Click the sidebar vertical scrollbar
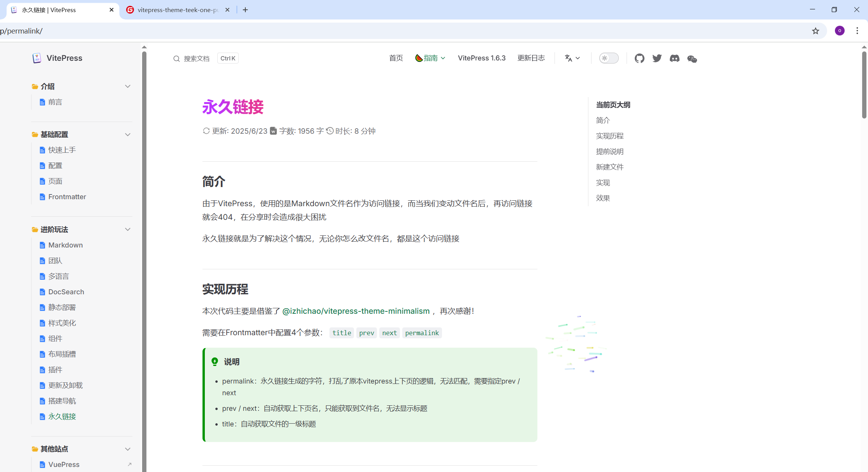Image resolution: width=868 pixels, height=472 pixels. pyautogui.click(x=144, y=261)
